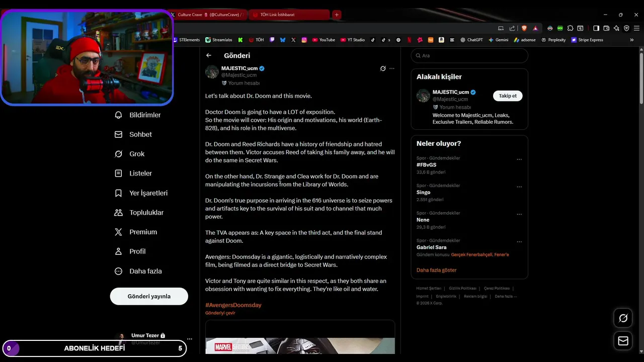
Task: Open the Perplexity bookmark
Action: pos(553,40)
